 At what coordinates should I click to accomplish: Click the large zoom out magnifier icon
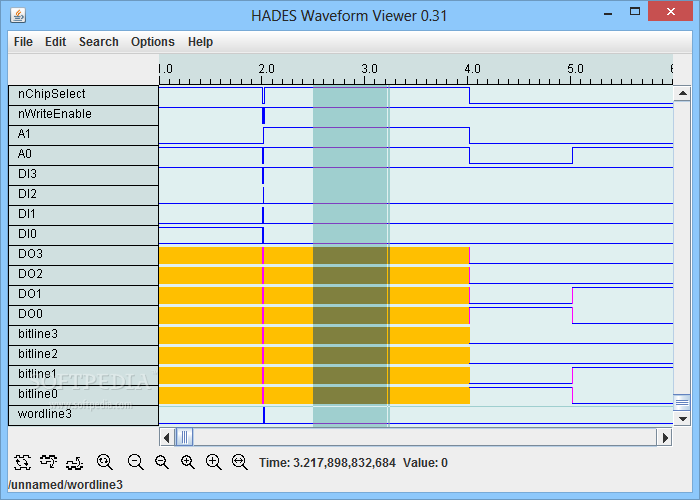tap(136, 462)
